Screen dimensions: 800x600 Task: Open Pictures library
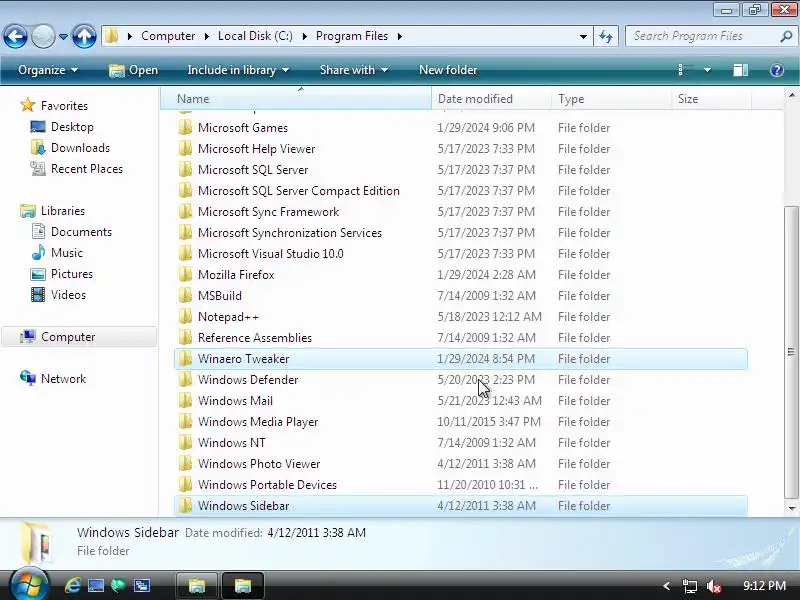pyautogui.click(x=71, y=273)
